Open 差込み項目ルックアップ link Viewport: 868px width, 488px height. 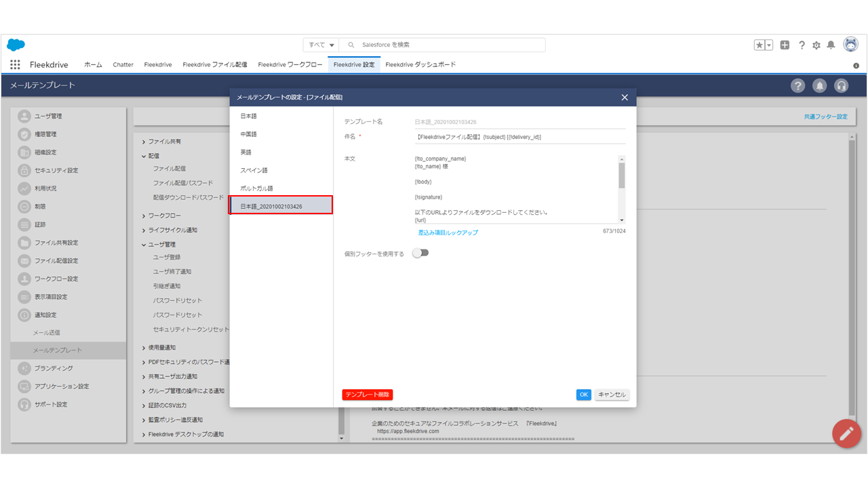click(x=448, y=232)
